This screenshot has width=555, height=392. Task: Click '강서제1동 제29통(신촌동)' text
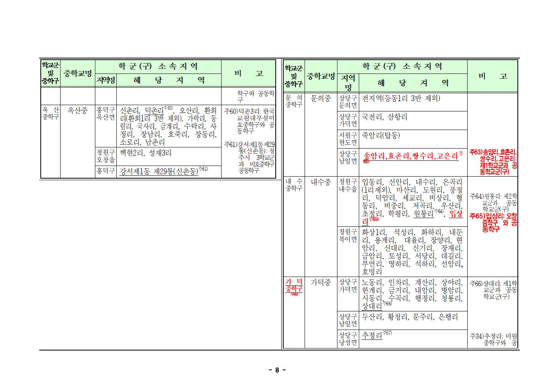(159, 171)
